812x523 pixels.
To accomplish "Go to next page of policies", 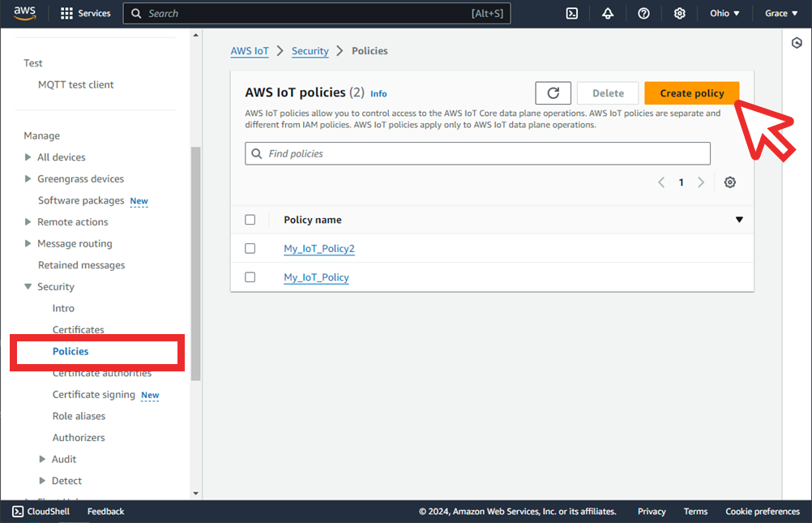I will coord(701,182).
